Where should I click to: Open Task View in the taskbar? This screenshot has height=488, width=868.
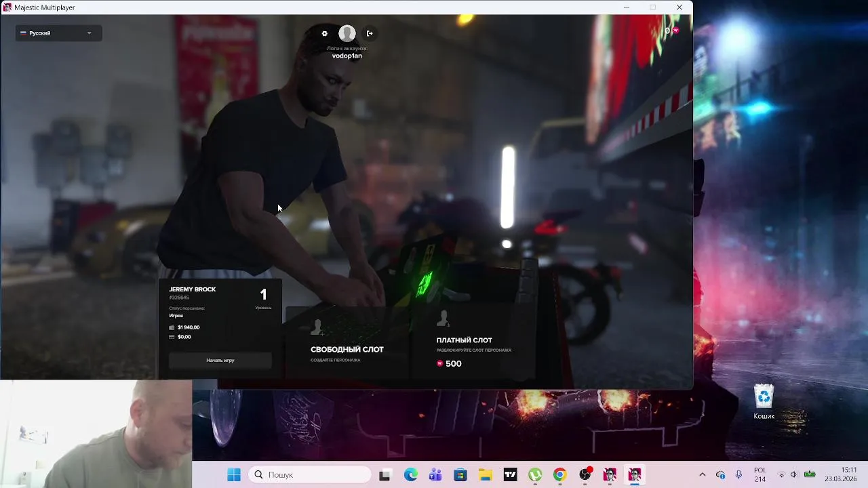(384, 475)
